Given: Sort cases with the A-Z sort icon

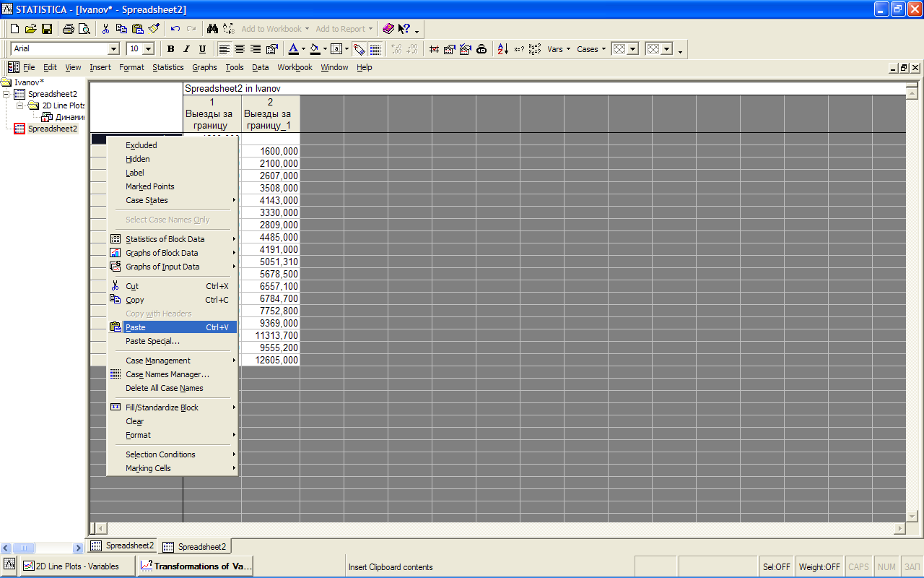Looking at the screenshot, I should pyautogui.click(x=503, y=49).
